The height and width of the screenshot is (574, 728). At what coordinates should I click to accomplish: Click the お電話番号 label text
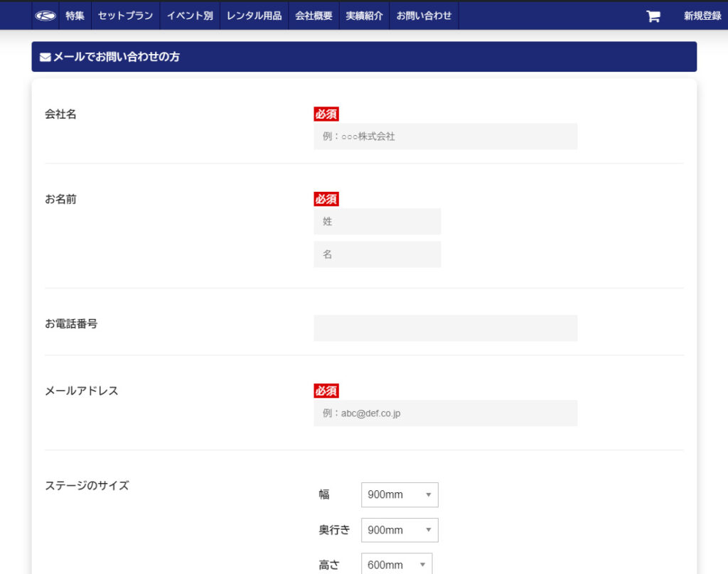[x=71, y=324]
